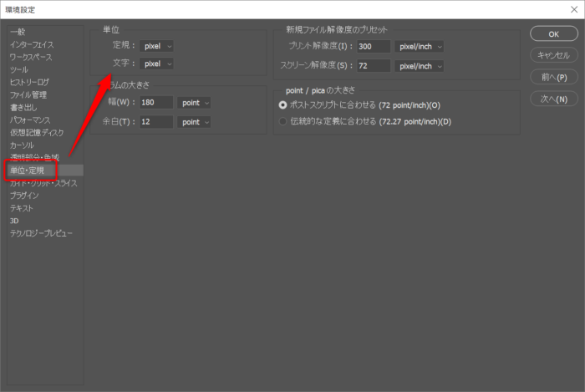This screenshot has height=392, width=585.
Task: Select ガイド・グリッド・スライス category
Action: click(x=43, y=183)
